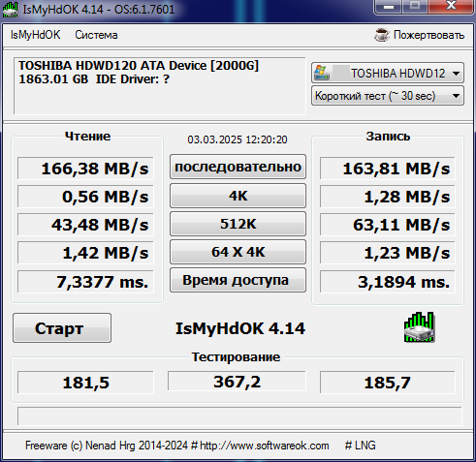The height and width of the screenshot is (462, 476).
Task: Click Freeware (c) Nenad Hrg 2014-2024 text
Action: (x=107, y=446)
